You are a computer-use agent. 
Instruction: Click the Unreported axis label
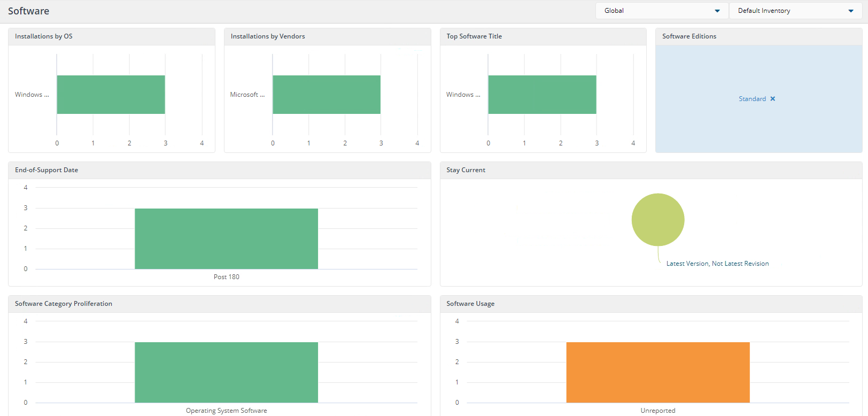click(658, 411)
